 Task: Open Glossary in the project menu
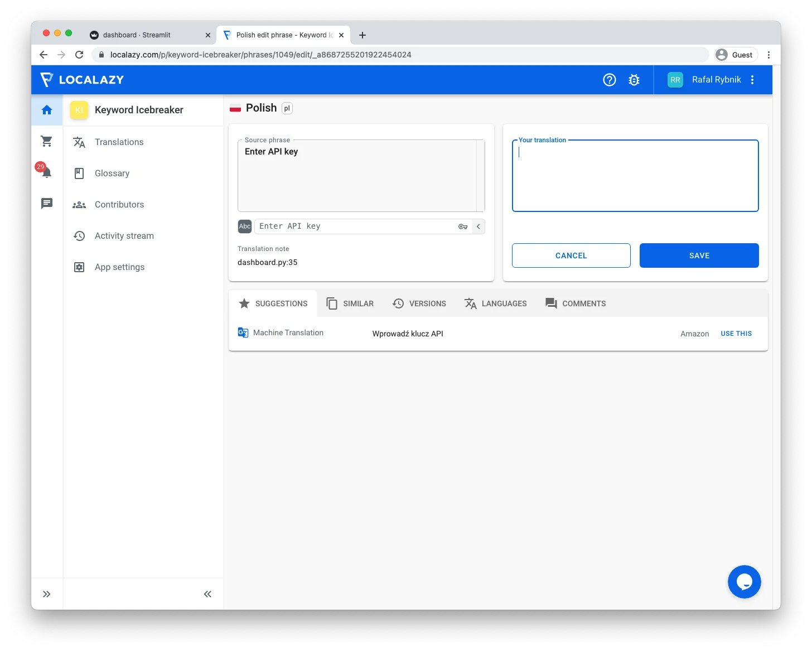(x=112, y=173)
